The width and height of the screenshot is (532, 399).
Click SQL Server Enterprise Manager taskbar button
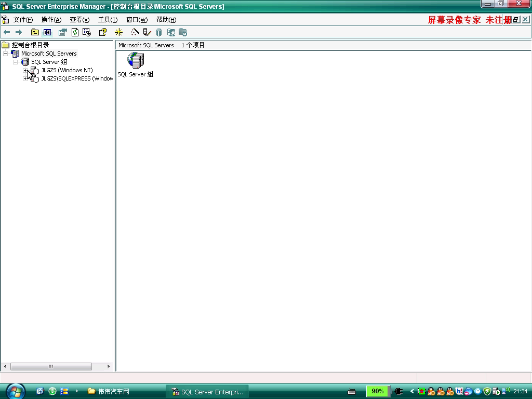click(208, 392)
